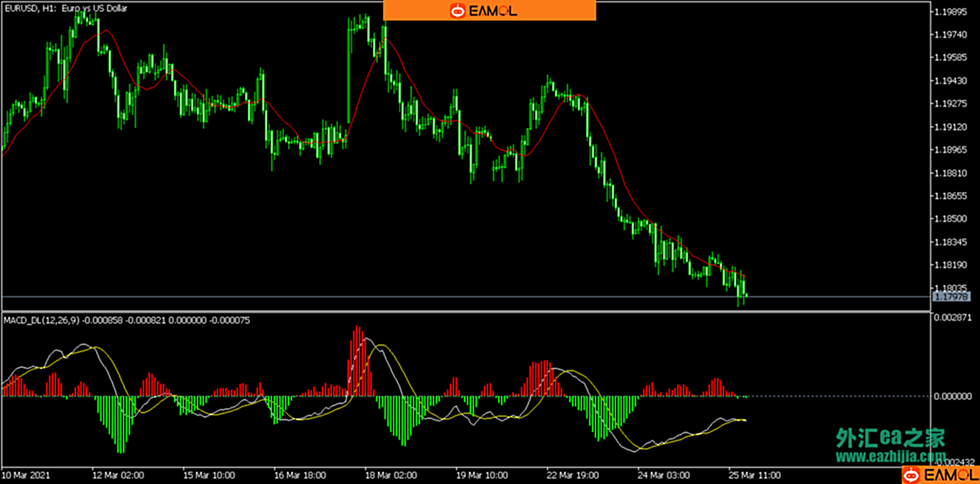Viewport: 980px width, 484px height.
Task: Click the robot icon in the top orange banner
Action: [x=458, y=11]
